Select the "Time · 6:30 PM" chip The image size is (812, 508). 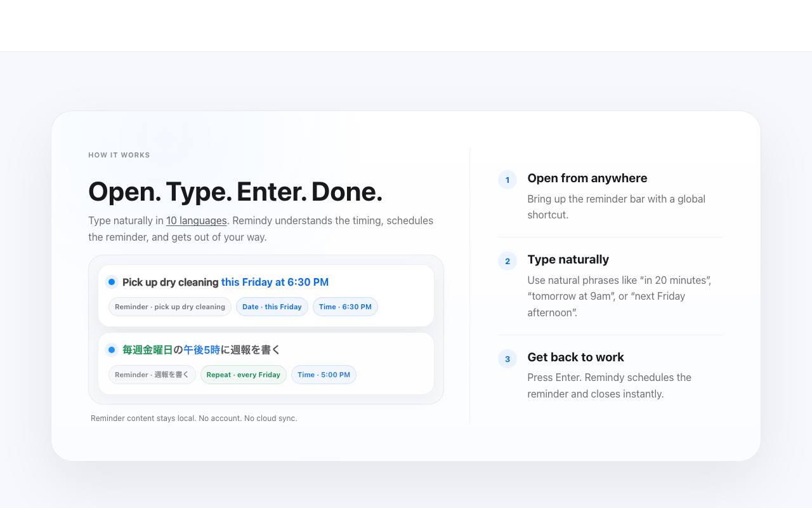pyautogui.click(x=345, y=307)
